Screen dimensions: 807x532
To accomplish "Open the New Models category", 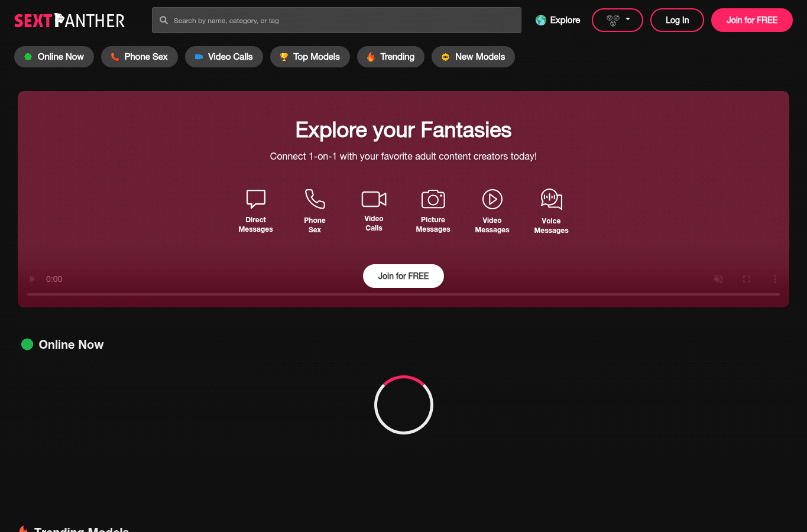I will tap(473, 57).
